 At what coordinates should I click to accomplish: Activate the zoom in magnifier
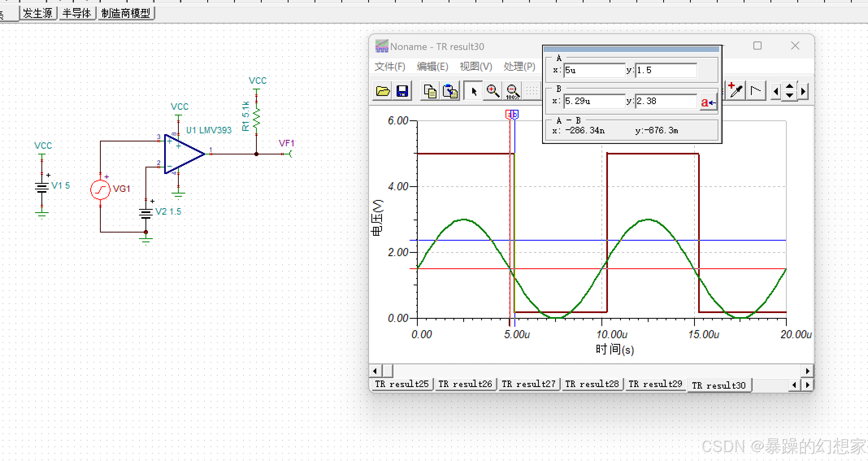point(493,91)
